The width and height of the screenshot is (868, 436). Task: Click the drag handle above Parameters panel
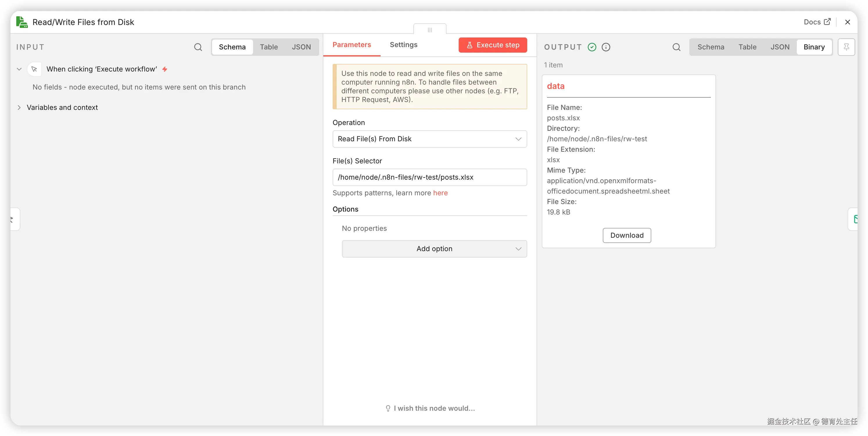[x=430, y=30]
